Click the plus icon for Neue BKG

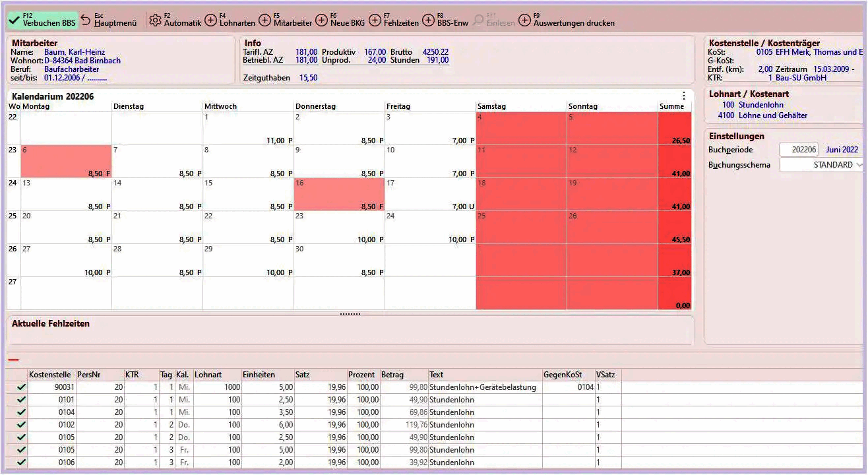pos(321,20)
